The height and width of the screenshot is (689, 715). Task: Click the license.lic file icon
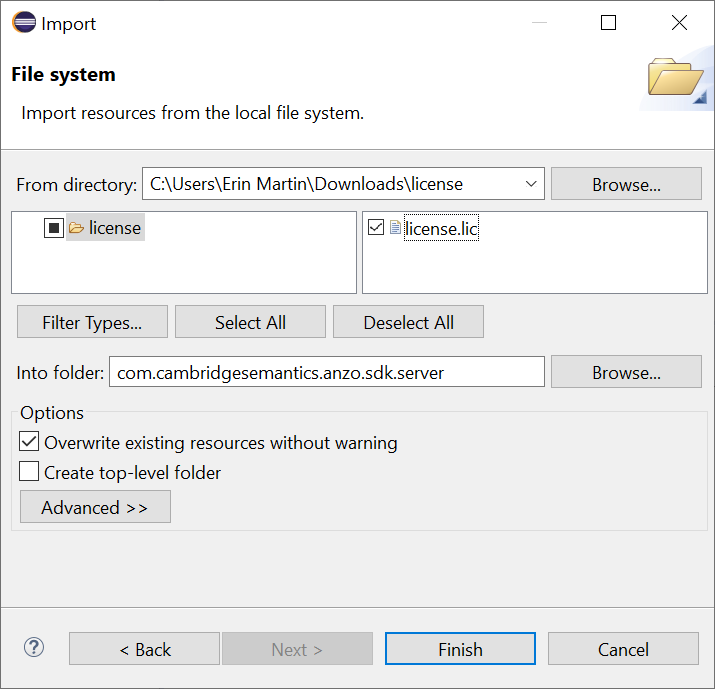pyautogui.click(x=395, y=228)
